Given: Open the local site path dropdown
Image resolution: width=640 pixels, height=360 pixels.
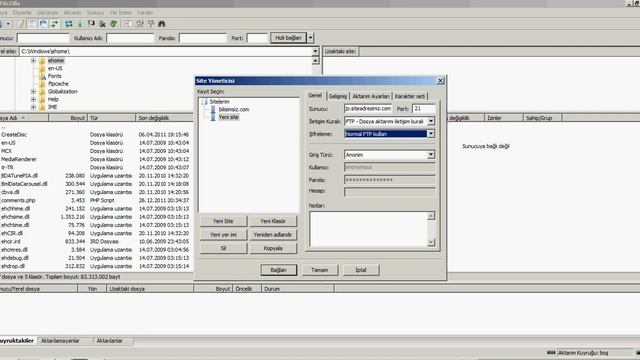Looking at the screenshot, I should pos(315,51).
